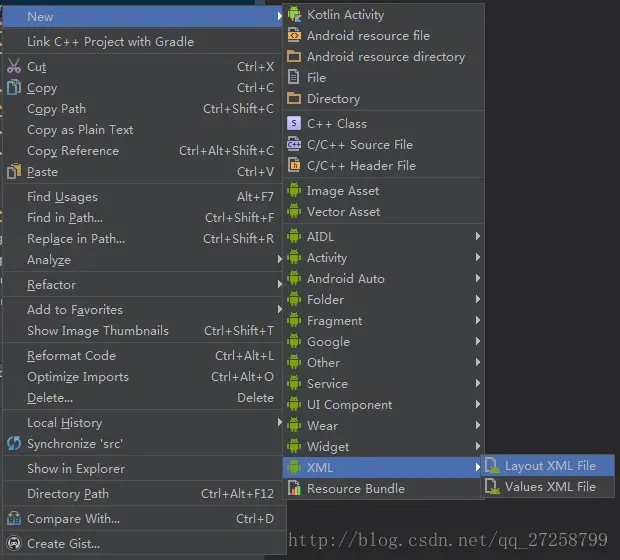Click the File document icon
The height and width of the screenshot is (560, 620).
point(293,77)
